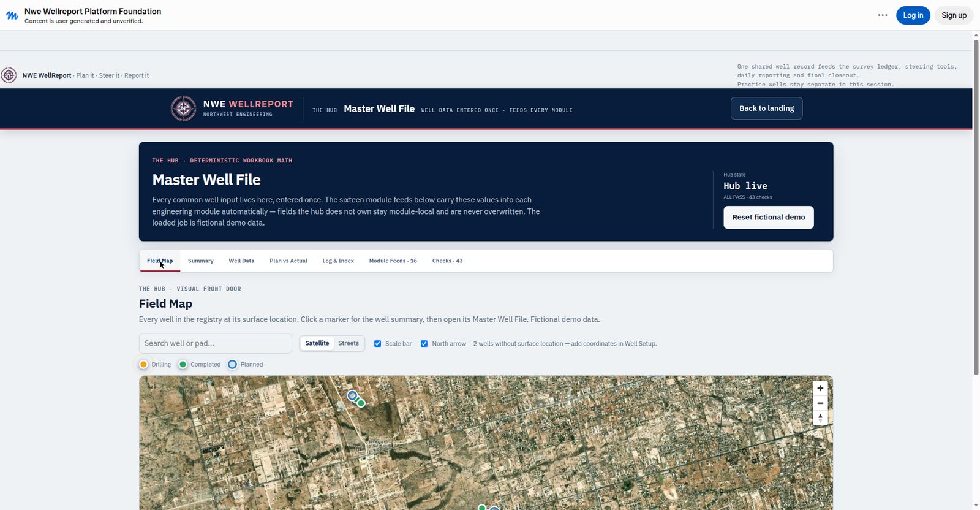
Task: Open the Summary tab
Action: pyautogui.click(x=201, y=261)
